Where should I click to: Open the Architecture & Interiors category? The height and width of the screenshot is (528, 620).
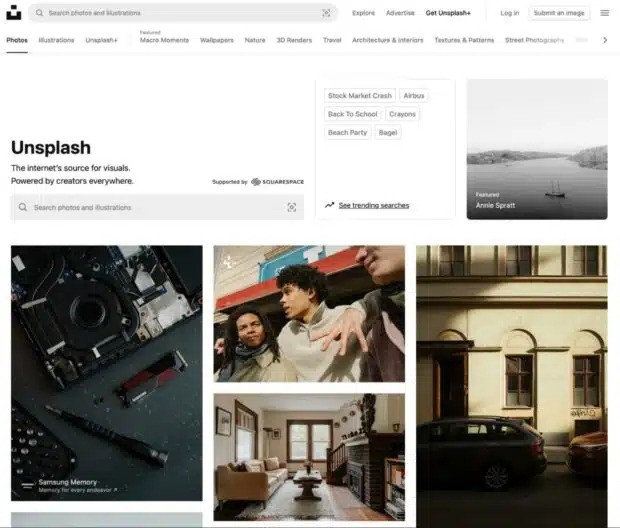(388, 40)
